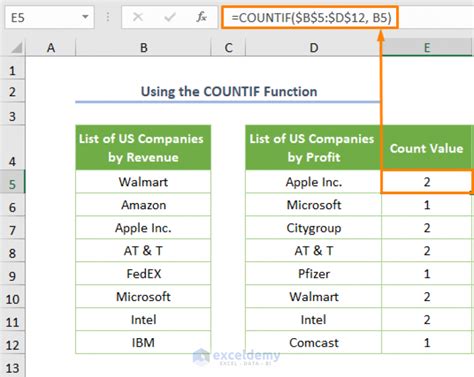Screen dimensions: 474x377
Task: Select the IBM cell
Action: tap(143, 343)
